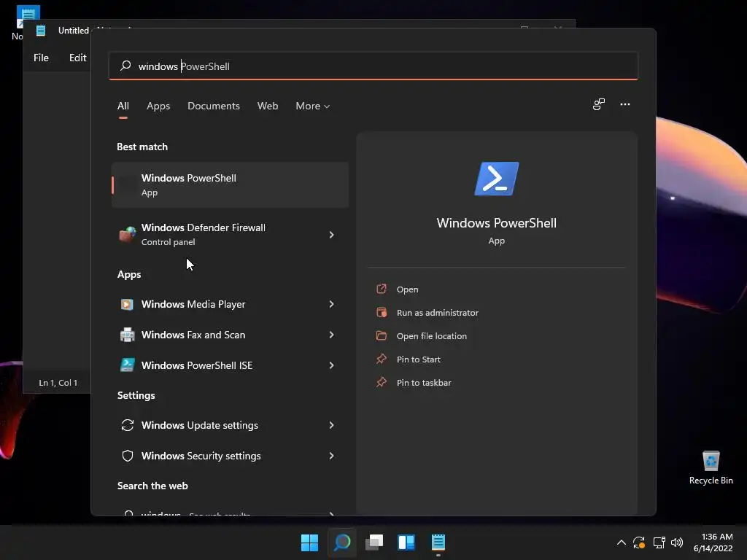Viewport: 747px width, 560px height.
Task: Open the Edit menu in Notepad
Action: point(77,58)
